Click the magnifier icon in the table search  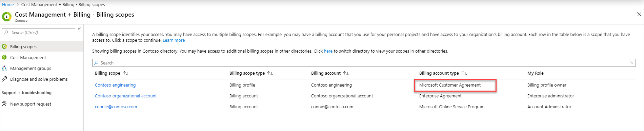(x=97, y=63)
